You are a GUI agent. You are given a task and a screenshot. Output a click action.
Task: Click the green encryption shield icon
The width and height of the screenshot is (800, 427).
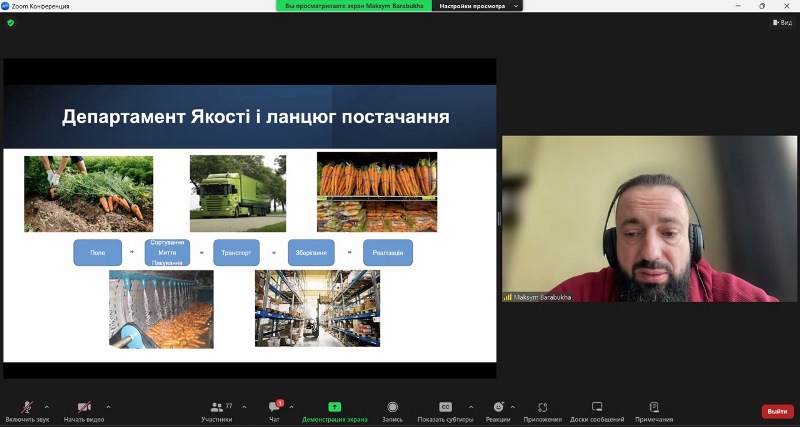click(x=11, y=22)
